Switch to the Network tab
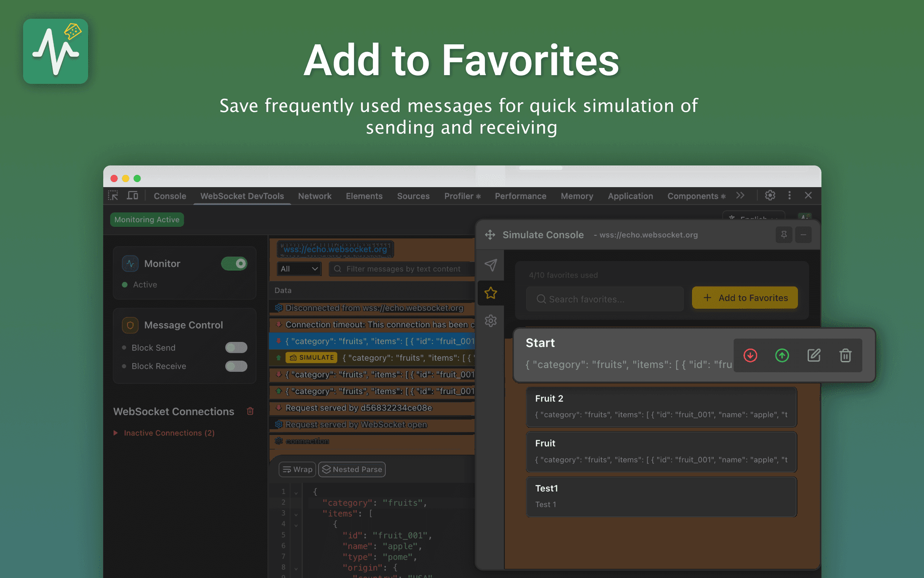Image resolution: width=924 pixels, height=578 pixels. [315, 196]
